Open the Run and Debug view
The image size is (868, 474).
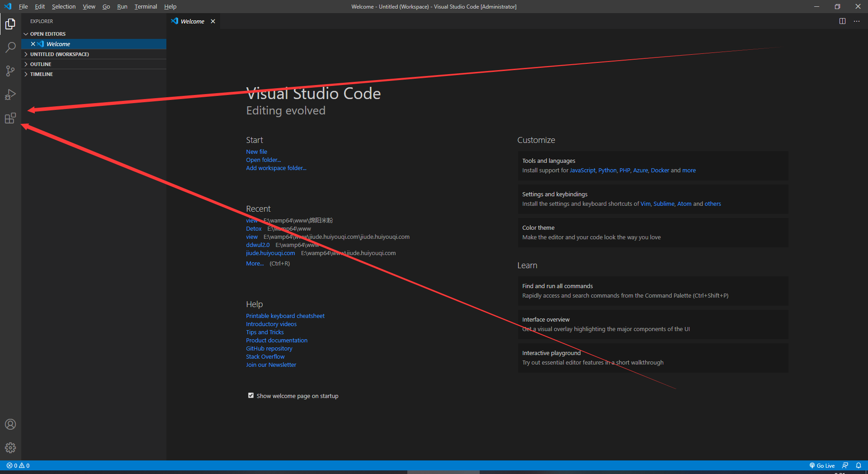click(10, 95)
